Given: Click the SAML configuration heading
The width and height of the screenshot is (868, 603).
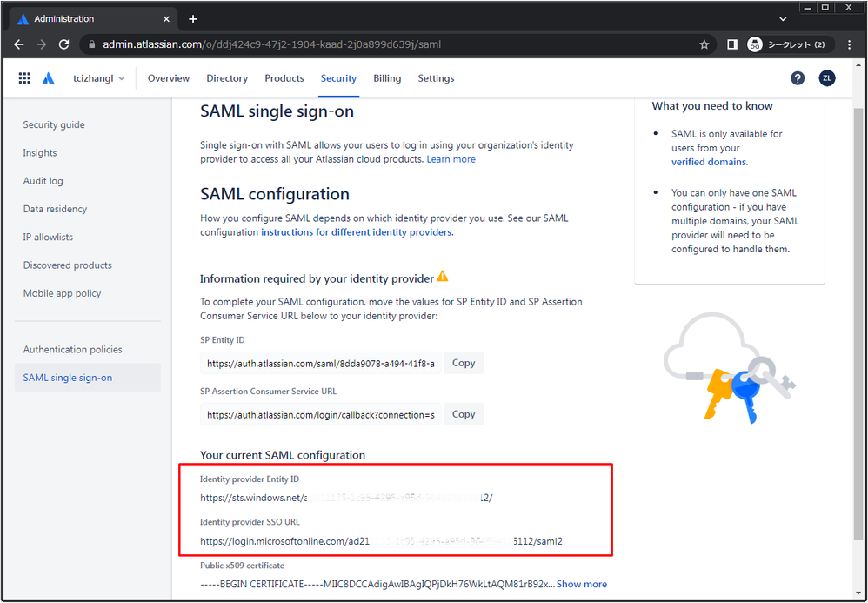Looking at the screenshot, I should 275,194.
